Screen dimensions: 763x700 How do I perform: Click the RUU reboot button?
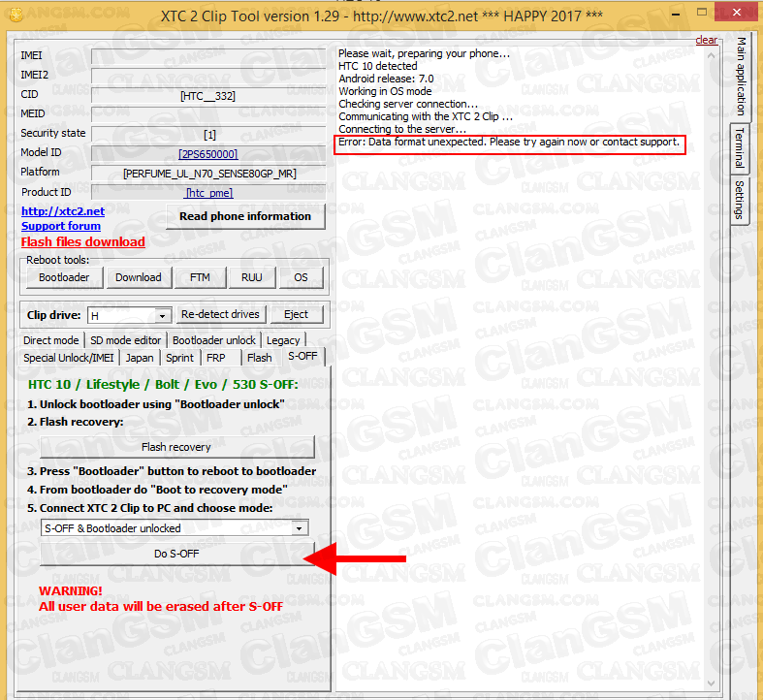pyautogui.click(x=251, y=277)
